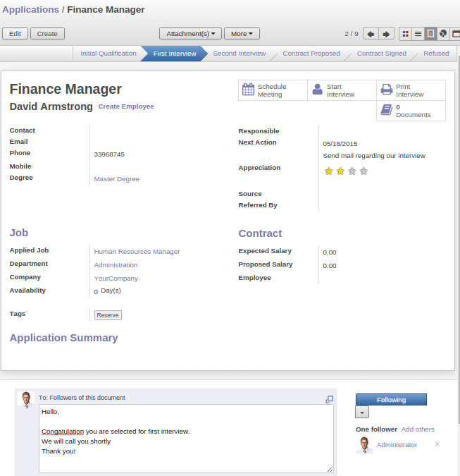This screenshot has height=476, width=460.
Task: Switch to kanban view icon
Action: tap(406, 34)
